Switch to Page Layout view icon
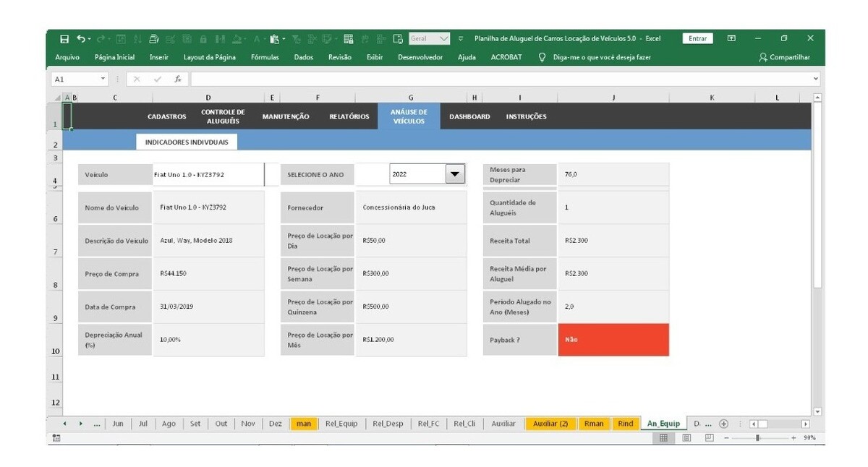Image resolution: width=868 pixels, height=467 pixels. coord(687,438)
